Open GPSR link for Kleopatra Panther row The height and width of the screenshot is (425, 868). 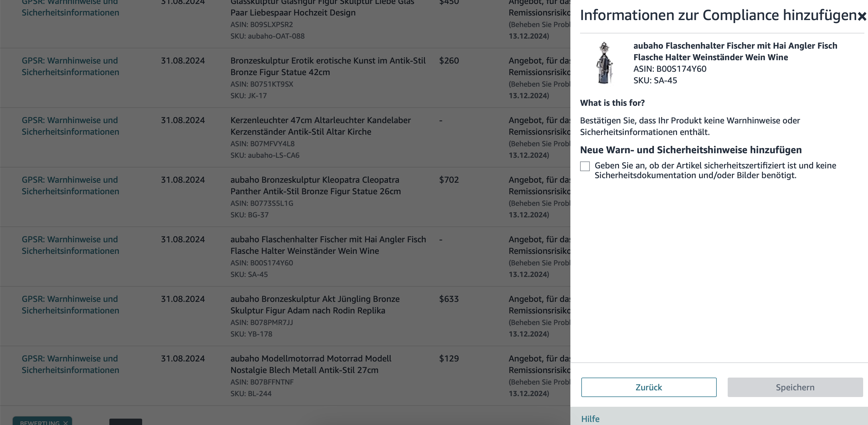[x=70, y=185]
